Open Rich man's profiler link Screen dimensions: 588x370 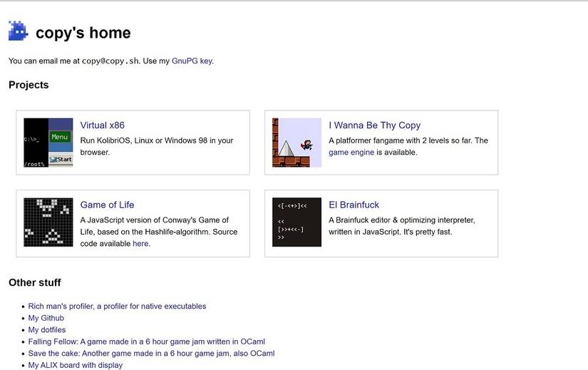(117, 307)
